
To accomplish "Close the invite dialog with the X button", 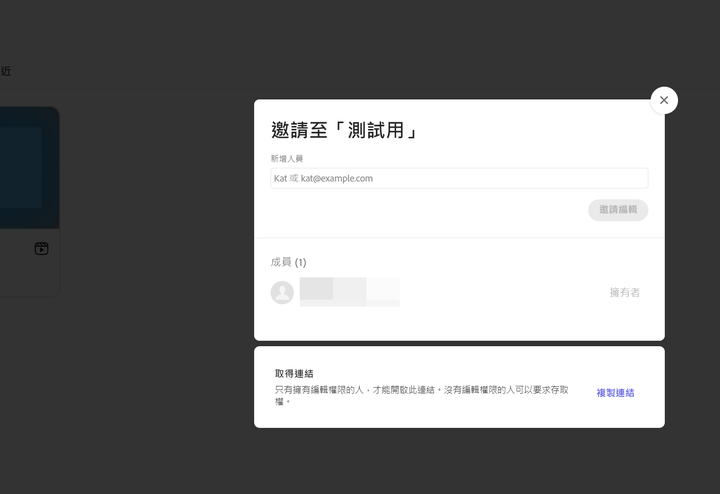I will click(x=664, y=100).
